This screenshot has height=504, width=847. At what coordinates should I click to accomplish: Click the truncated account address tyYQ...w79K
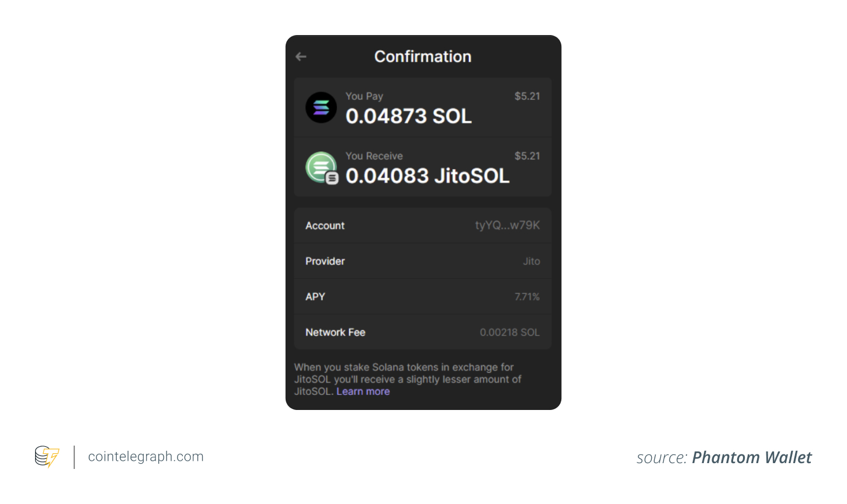(508, 225)
